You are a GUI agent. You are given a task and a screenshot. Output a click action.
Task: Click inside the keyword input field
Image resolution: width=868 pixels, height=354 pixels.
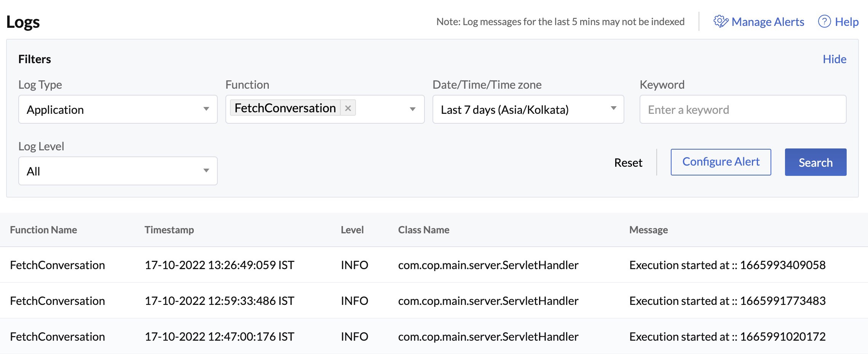[742, 110]
